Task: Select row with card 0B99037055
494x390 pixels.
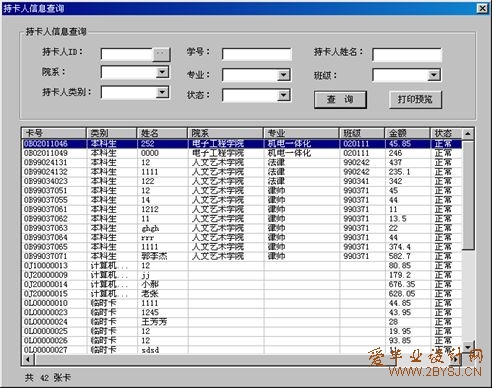Action: (x=242, y=200)
